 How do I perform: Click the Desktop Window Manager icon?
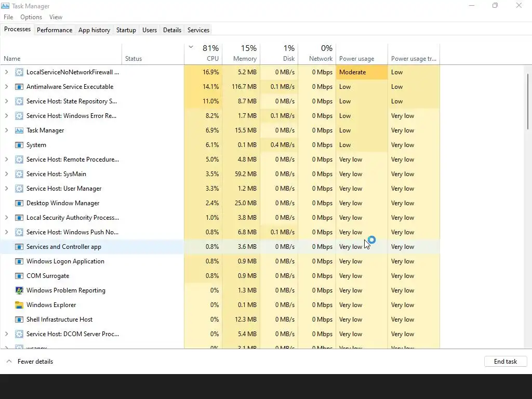click(x=19, y=203)
